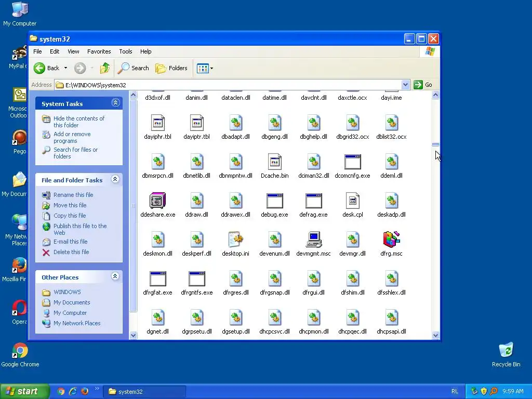Select My Computer desktop icon

tap(20, 14)
